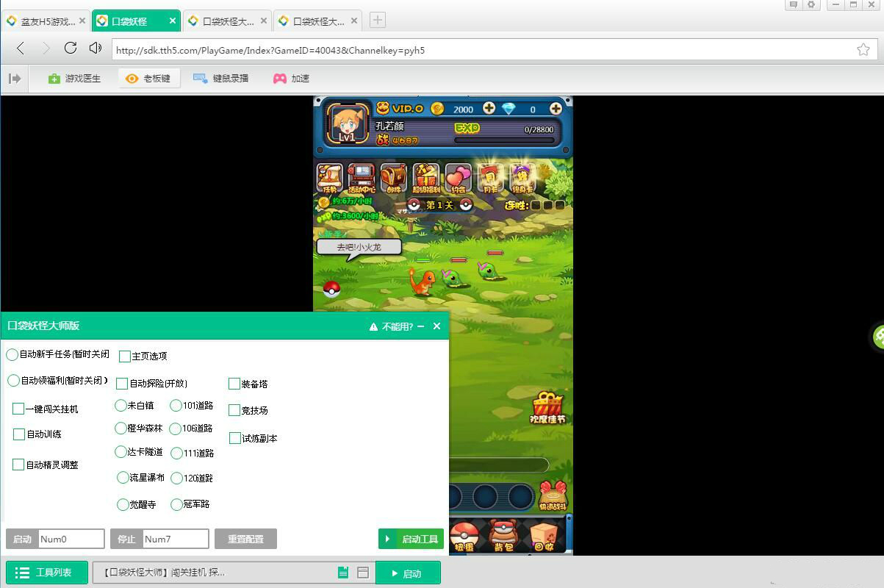
Task: Select 101道路 radio button
Action: [x=176, y=405]
